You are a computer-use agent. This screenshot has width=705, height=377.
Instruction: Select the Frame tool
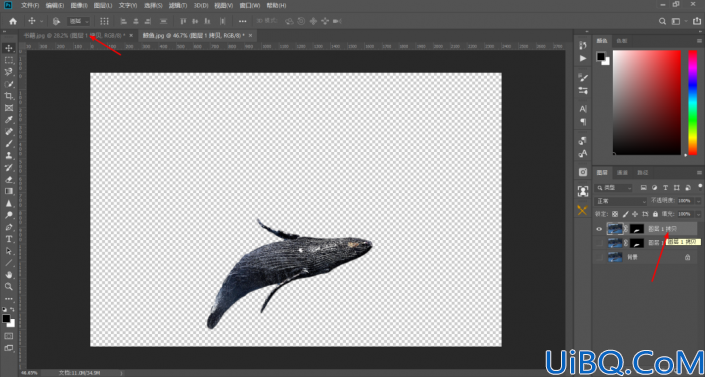coord(9,108)
